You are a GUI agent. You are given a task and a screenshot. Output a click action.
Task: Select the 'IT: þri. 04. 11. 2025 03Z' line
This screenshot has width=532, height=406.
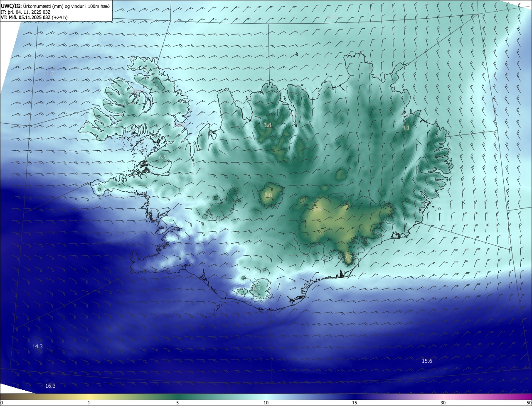pyautogui.click(x=26, y=12)
